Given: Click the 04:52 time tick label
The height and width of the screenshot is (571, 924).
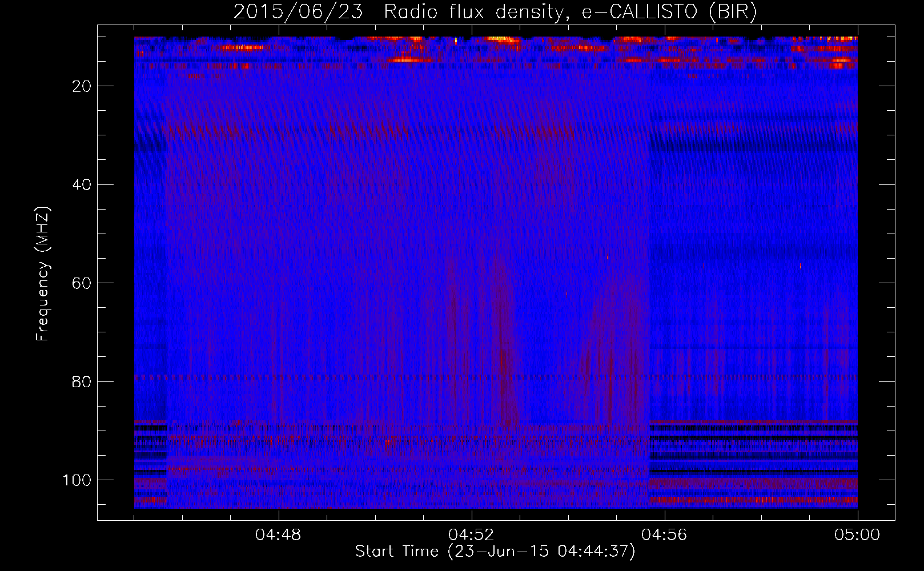Looking at the screenshot, I should pyautogui.click(x=472, y=535).
